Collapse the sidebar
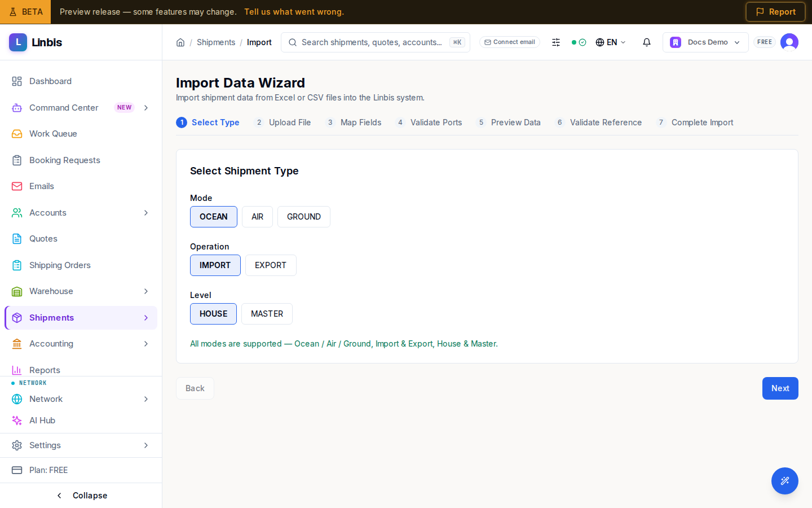 click(81, 496)
